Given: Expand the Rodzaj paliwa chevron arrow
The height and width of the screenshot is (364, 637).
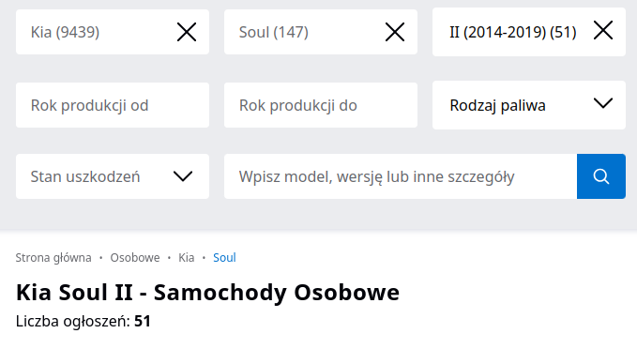Looking at the screenshot, I should [603, 103].
